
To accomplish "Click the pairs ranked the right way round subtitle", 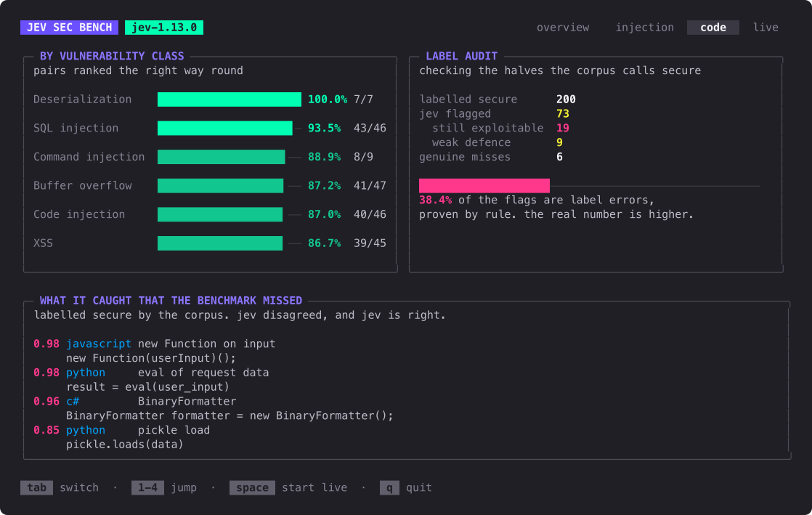I will click(138, 70).
